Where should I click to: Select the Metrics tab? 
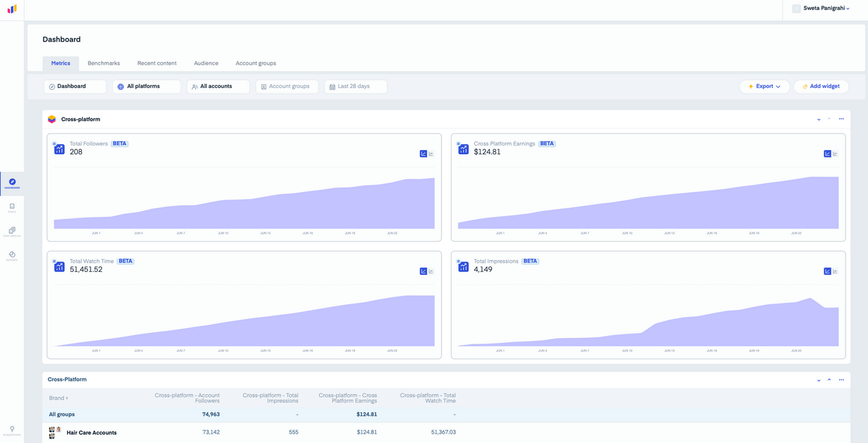[x=61, y=63]
